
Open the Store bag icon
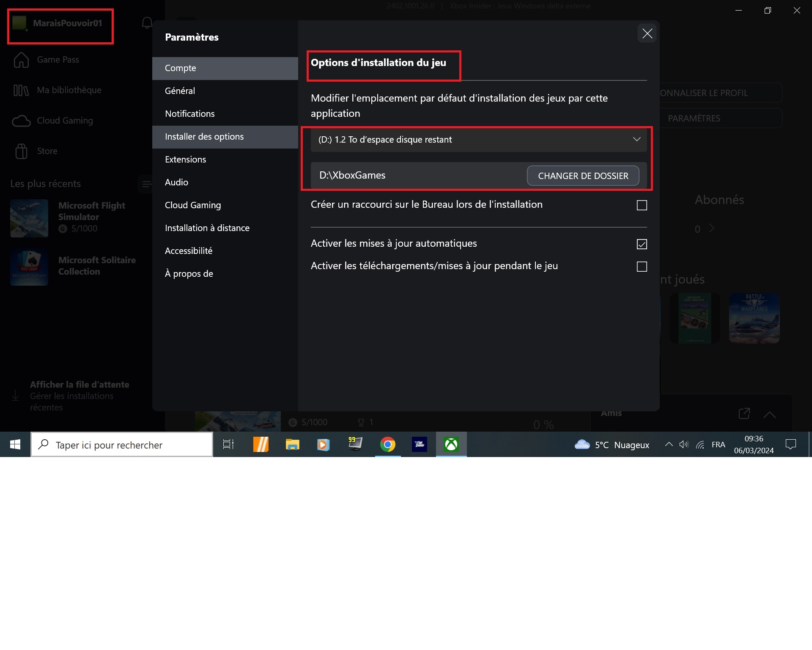pos(21,151)
